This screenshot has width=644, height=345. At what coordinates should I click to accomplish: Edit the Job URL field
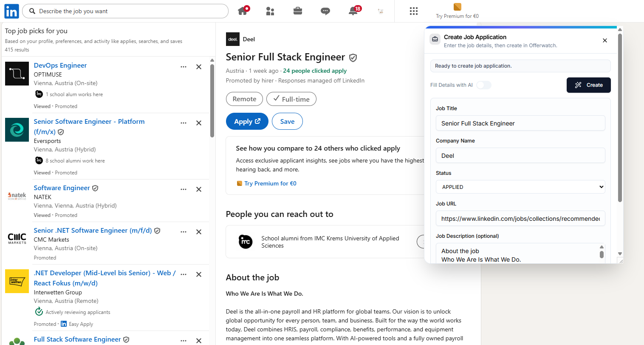[520, 219]
